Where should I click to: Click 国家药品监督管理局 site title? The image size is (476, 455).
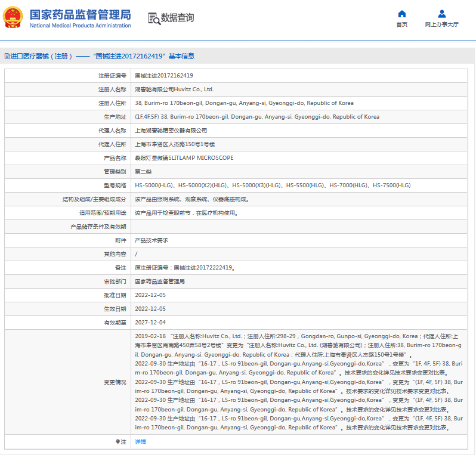pyautogui.click(x=81, y=14)
